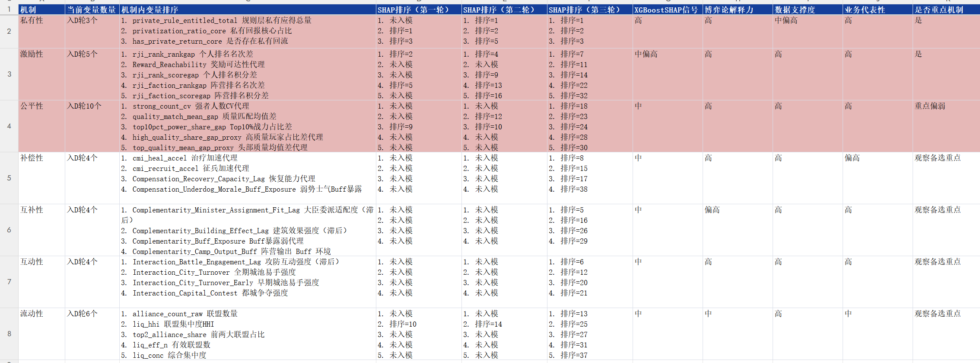Click the 重点偏弱 cell
Screen dimensions: 980x363
pyautogui.click(x=946, y=126)
